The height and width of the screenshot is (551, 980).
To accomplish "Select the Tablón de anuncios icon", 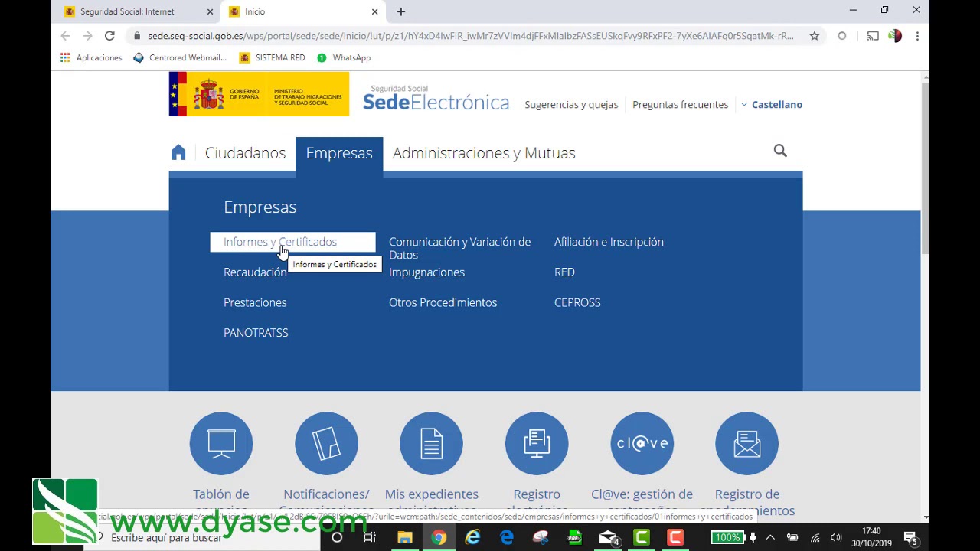I will click(x=221, y=443).
